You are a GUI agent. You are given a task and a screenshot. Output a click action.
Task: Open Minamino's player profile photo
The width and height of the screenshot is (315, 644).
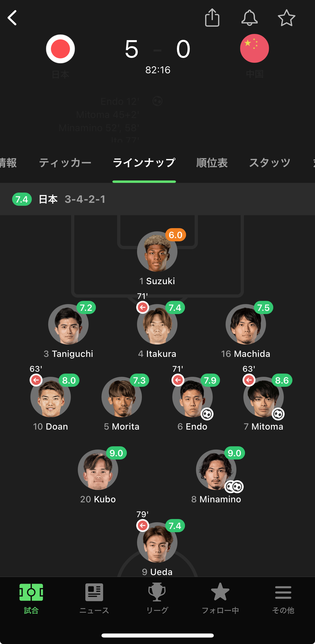(x=216, y=470)
